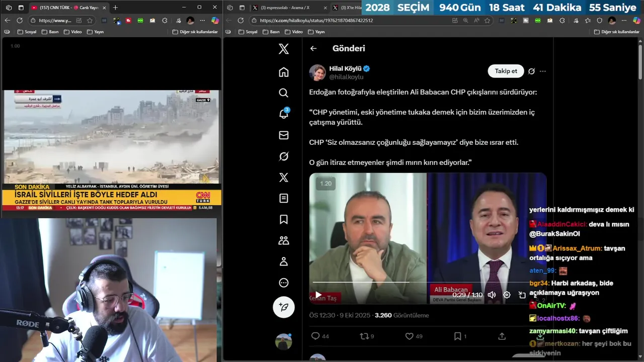
Task: Open Grok from the X sidebar
Action: (284, 156)
